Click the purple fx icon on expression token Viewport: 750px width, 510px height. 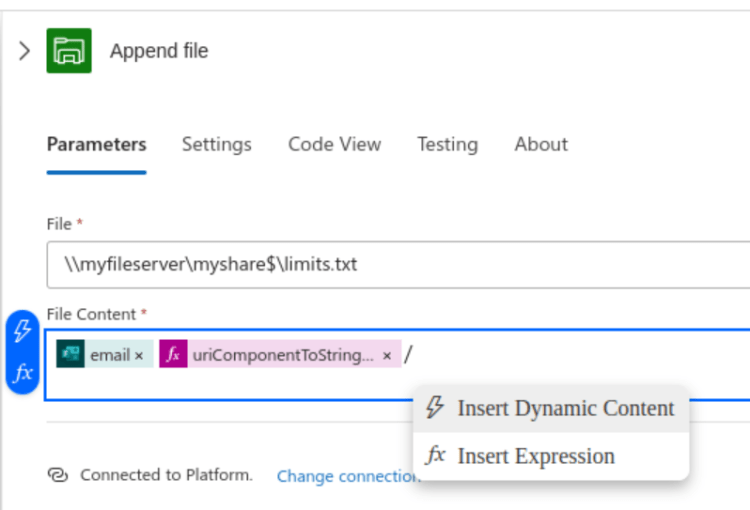coord(173,354)
